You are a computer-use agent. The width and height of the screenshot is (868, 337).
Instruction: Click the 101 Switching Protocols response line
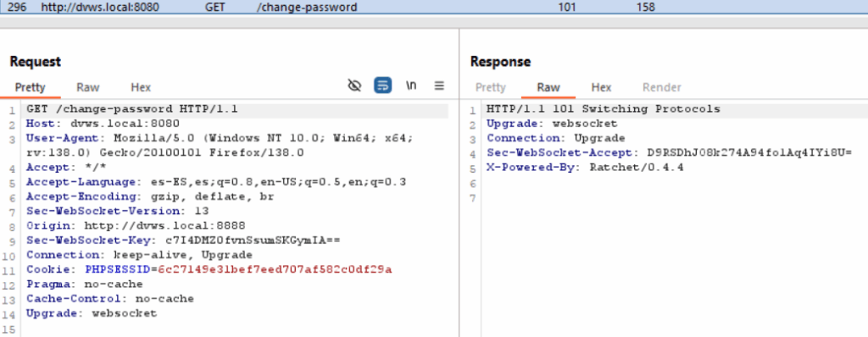604,109
